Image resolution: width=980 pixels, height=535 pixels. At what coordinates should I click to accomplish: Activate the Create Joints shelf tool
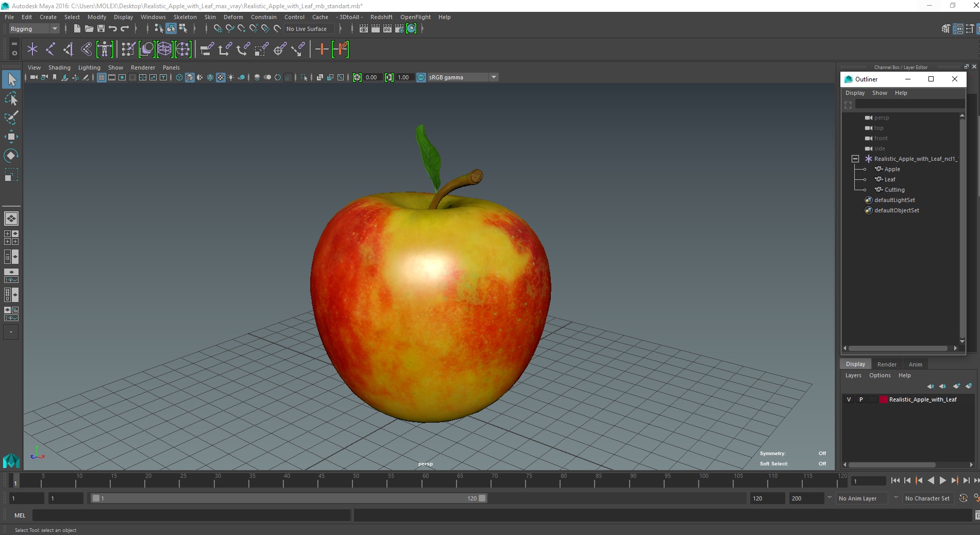[50, 49]
